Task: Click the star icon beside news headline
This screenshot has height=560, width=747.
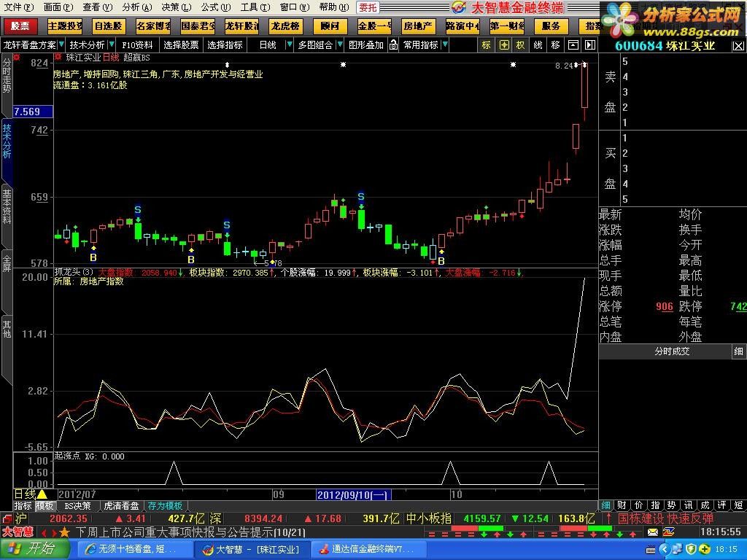Action: [x=65, y=532]
